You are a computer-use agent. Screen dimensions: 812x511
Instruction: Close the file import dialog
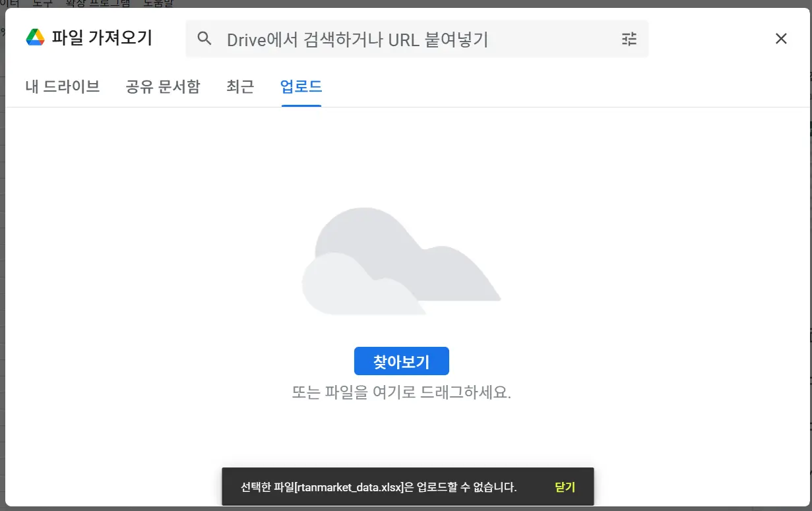coord(781,39)
